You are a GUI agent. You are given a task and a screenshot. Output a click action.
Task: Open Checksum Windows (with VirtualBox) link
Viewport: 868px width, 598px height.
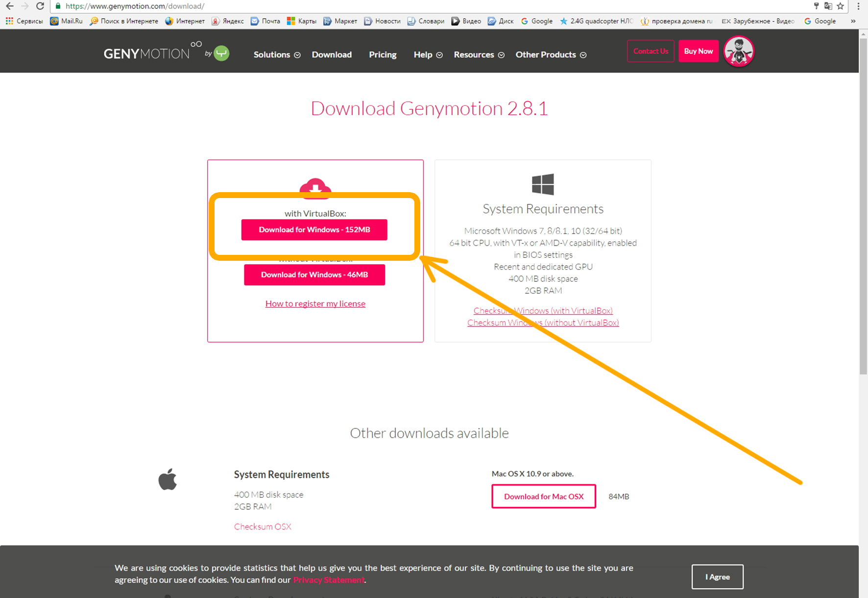(x=543, y=310)
